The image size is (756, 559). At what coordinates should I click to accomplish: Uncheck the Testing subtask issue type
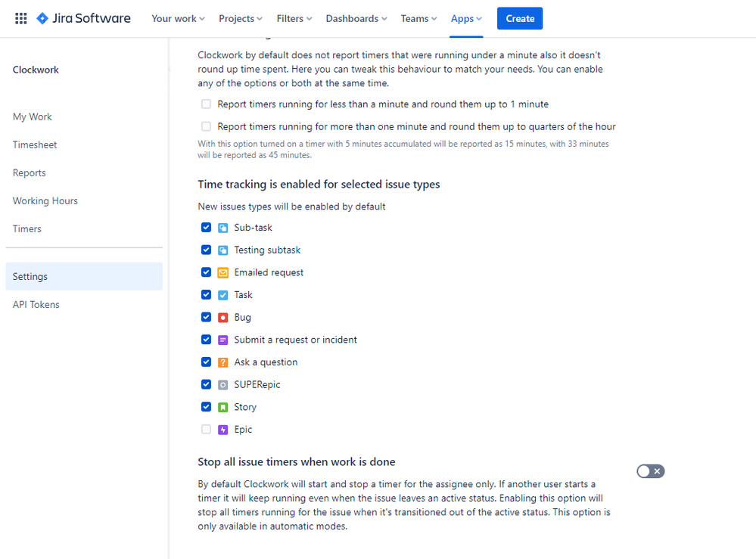(206, 250)
